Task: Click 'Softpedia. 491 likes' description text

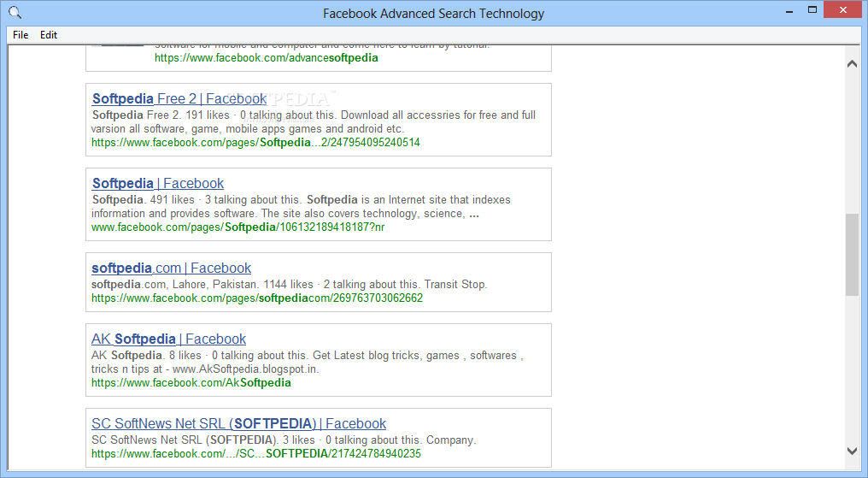Action: pos(301,207)
